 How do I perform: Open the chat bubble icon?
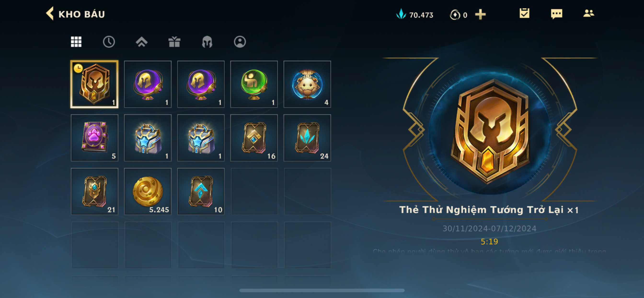coord(557,14)
